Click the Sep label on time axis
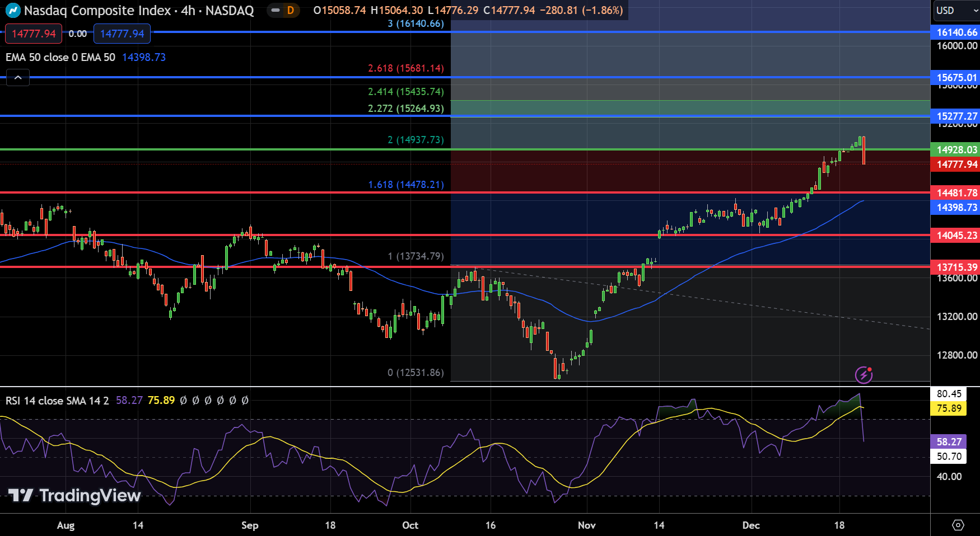 point(250,525)
